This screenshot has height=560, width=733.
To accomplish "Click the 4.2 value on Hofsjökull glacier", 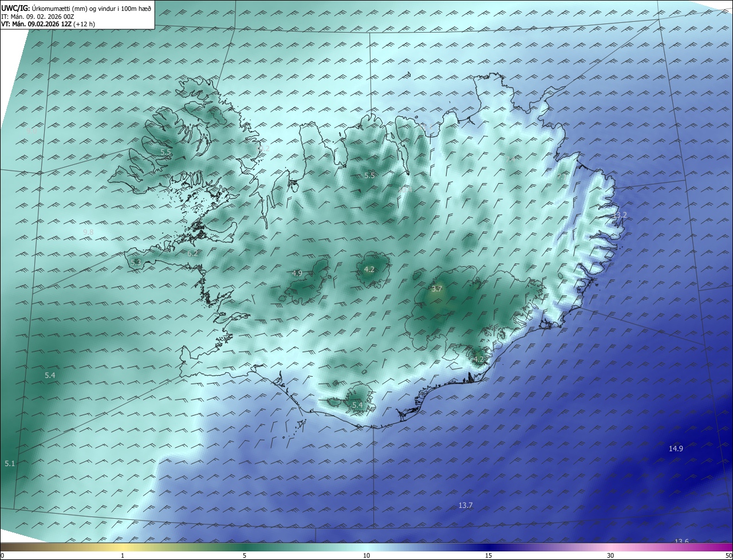I will tap(369, 269).
